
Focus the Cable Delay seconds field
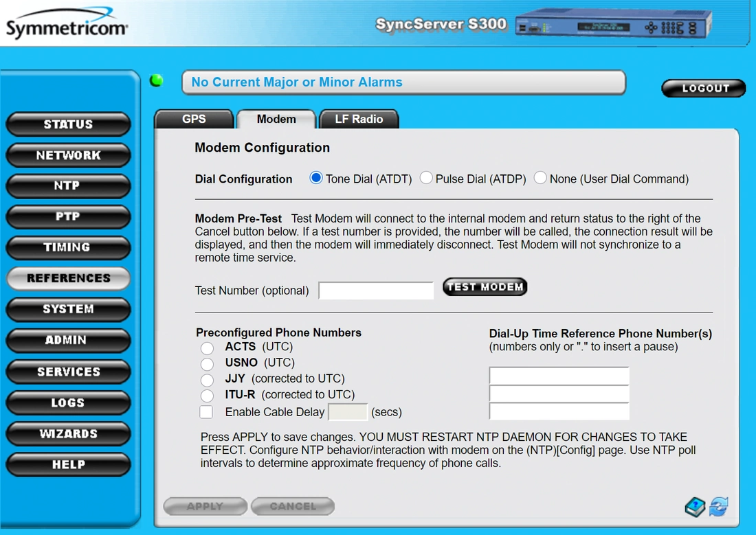click(x=348, y=412)
